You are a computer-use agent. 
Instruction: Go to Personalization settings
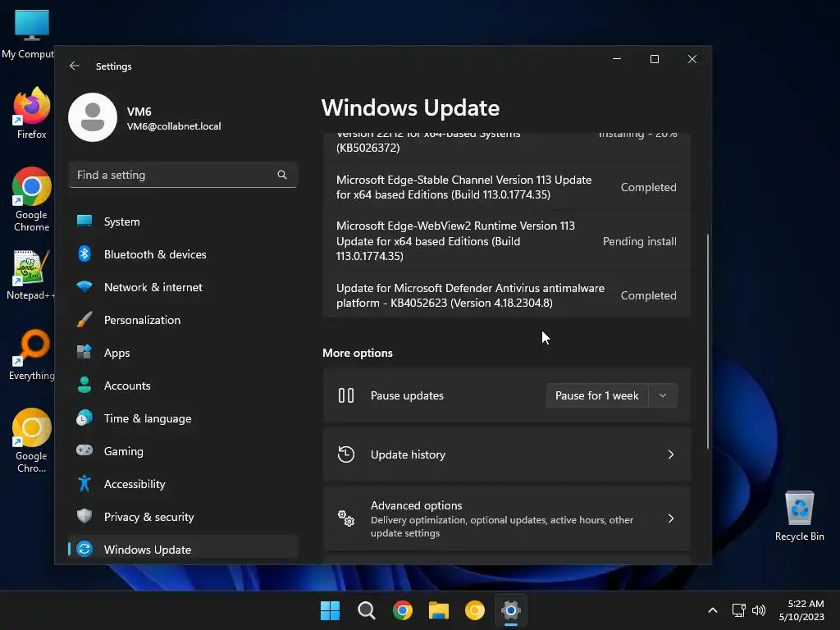tap(183, 320)
